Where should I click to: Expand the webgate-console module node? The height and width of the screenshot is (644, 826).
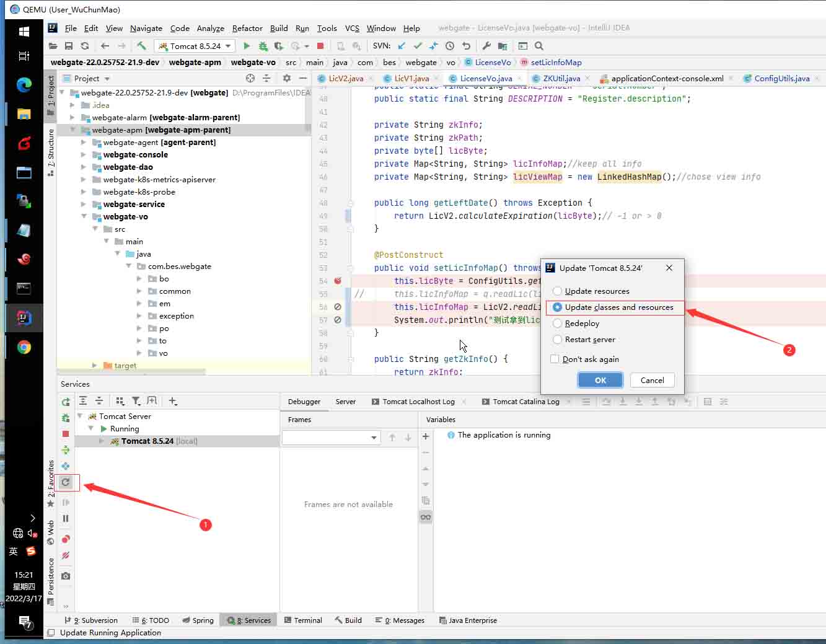point(84,154)
